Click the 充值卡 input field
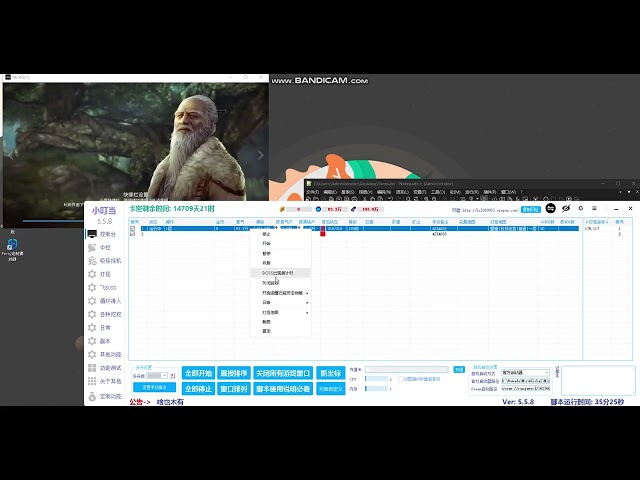640x480 pixels. (407, 369)
